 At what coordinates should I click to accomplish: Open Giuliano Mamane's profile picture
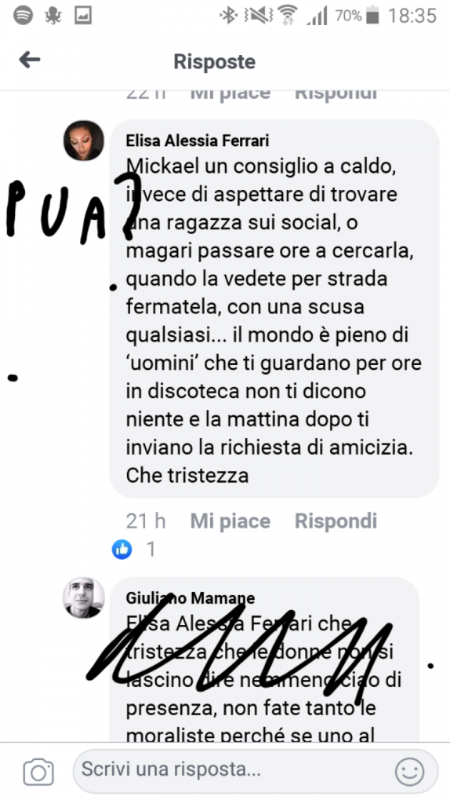(84, 597)
